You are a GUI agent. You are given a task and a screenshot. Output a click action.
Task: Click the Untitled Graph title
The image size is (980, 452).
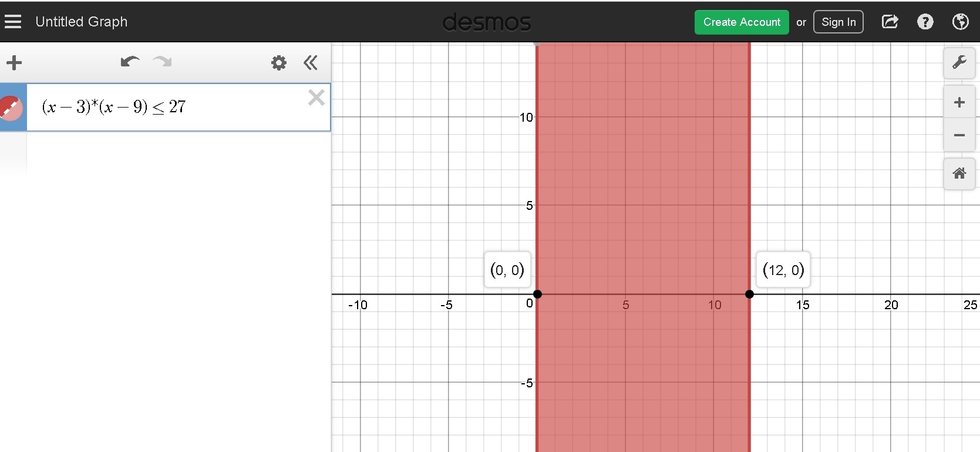coord(82,22)
